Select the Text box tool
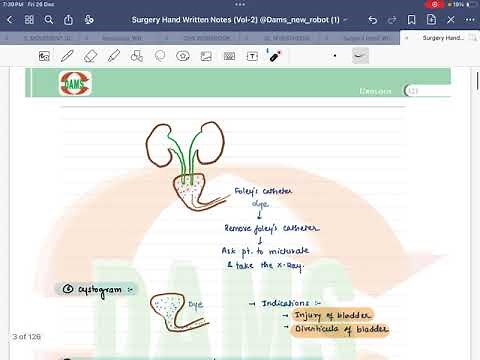 pos(252,56)
